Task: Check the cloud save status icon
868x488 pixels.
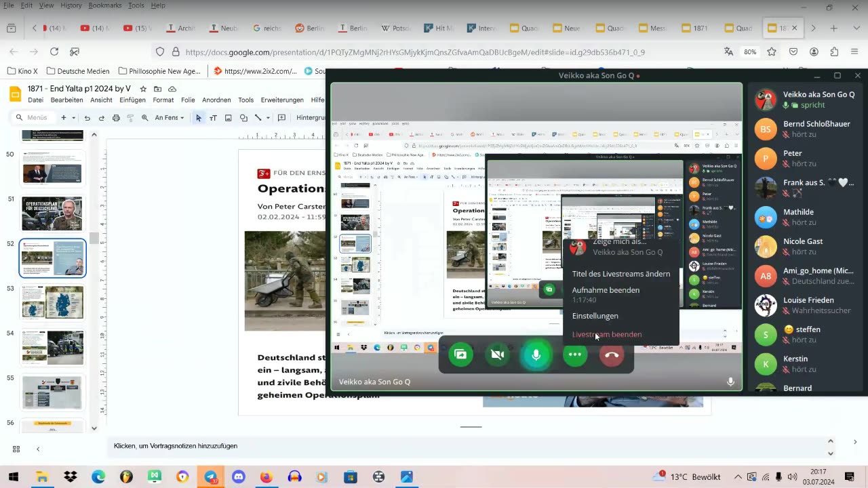Action: point(172,89)
